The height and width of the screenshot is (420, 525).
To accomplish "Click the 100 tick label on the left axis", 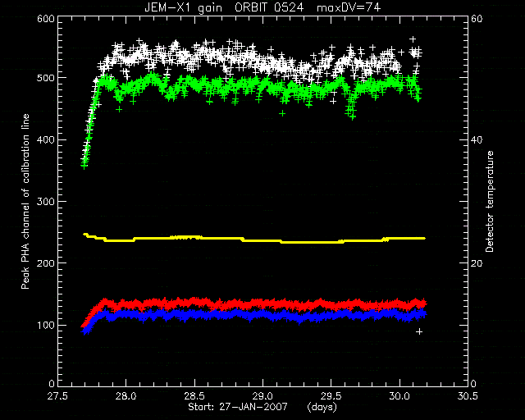I will click(46, 325).
